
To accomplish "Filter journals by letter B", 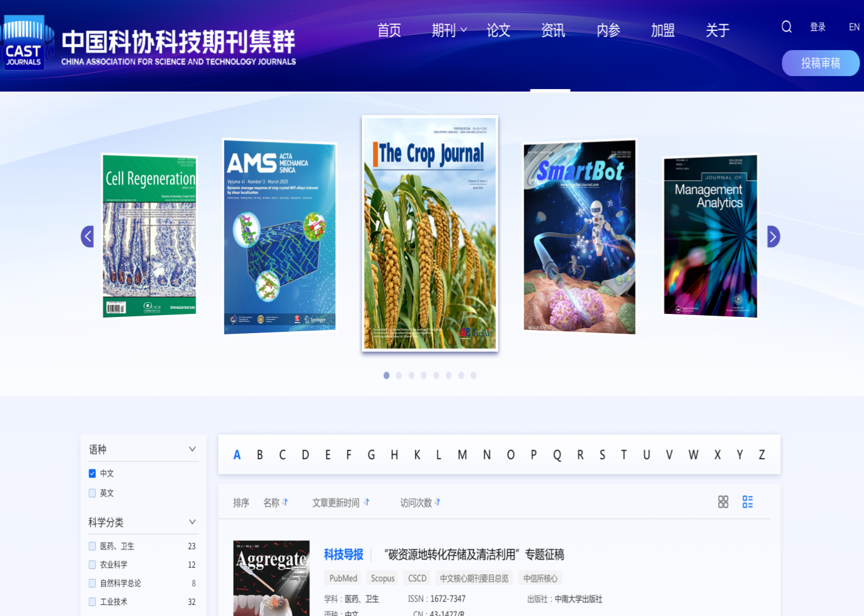I will point(260,455).
